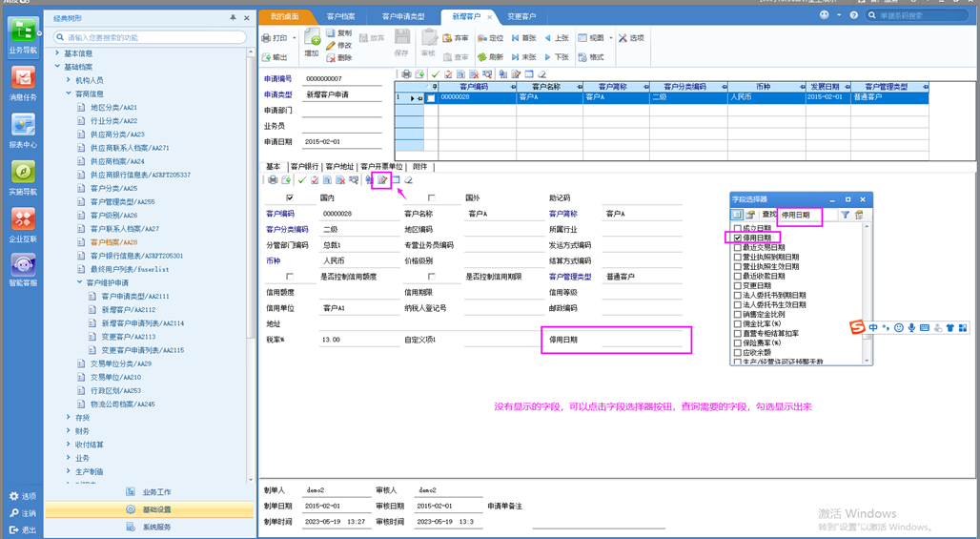Screen dimensions: 980x539
Task: Click the Sogou soft keyboard icon
Action: click(x=925, y=327)
